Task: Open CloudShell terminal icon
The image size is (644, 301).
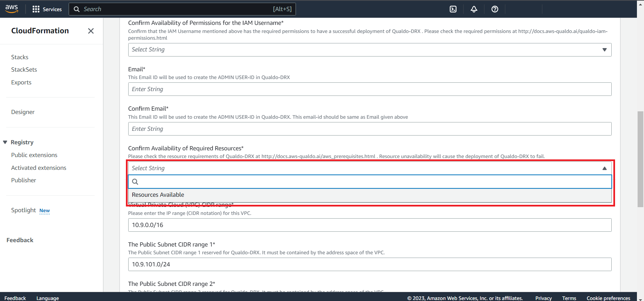Action: 453,9
